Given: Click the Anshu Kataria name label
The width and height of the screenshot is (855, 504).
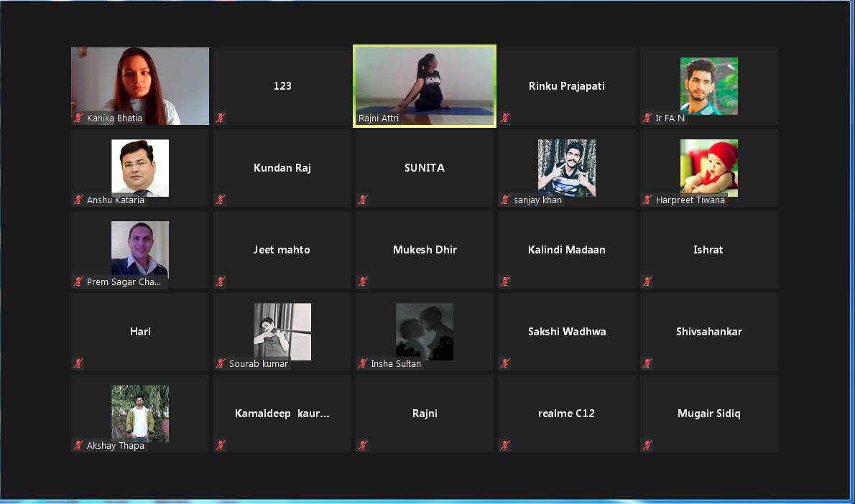Looking at the screenshot, I should [116, 200].
